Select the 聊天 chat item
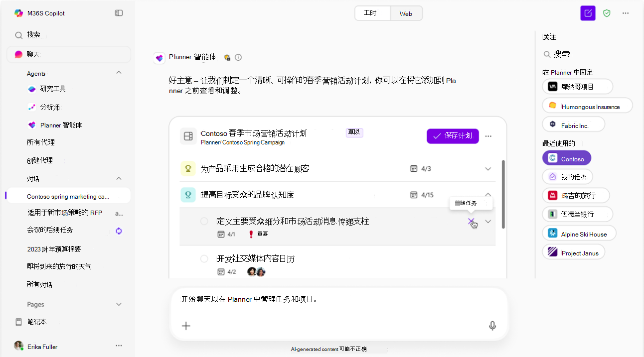 [69, 54]
